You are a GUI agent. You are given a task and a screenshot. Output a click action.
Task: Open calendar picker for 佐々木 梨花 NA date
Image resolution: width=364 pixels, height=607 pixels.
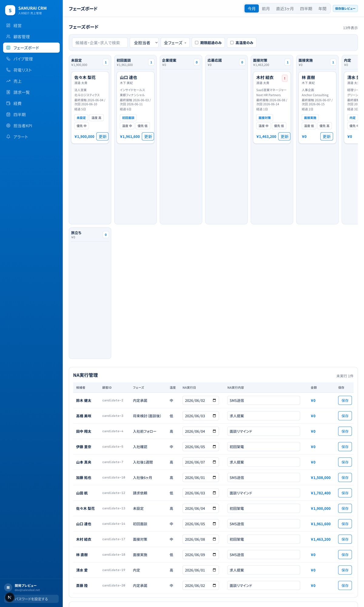[214, 508]
